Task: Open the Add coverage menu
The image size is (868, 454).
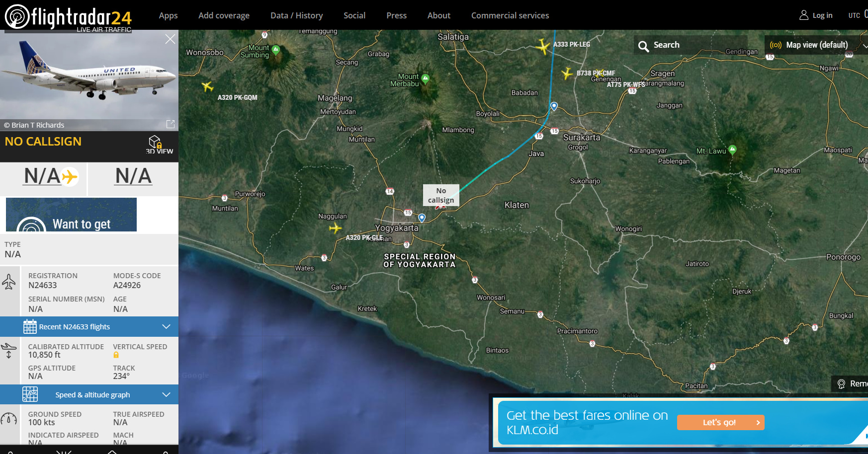Action: (224, 15)
